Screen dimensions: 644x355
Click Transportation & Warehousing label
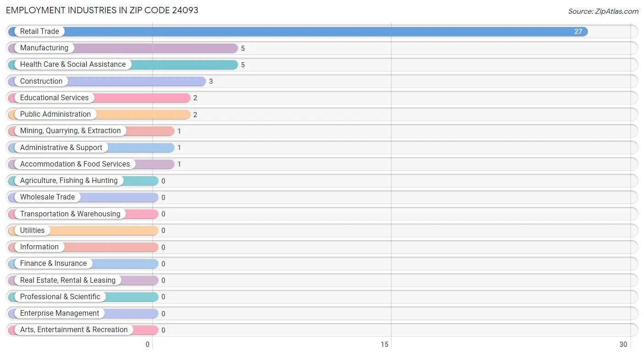coord(70,214)
